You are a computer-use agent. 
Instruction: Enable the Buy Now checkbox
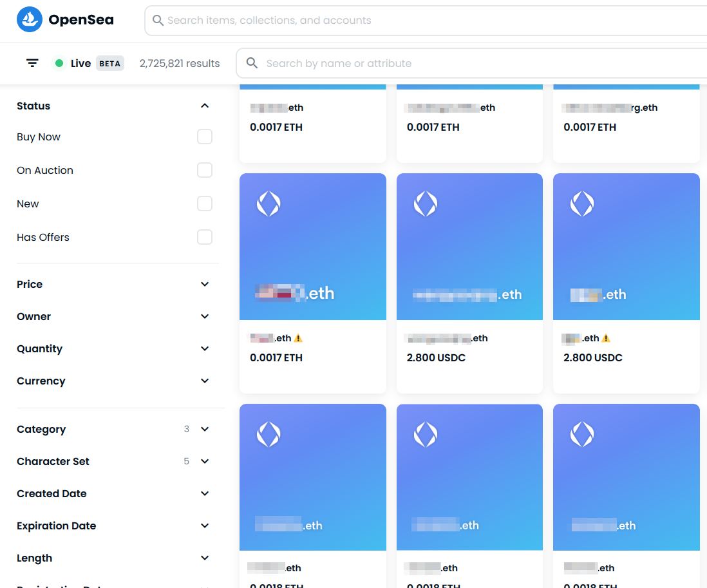tap(205, 137)
